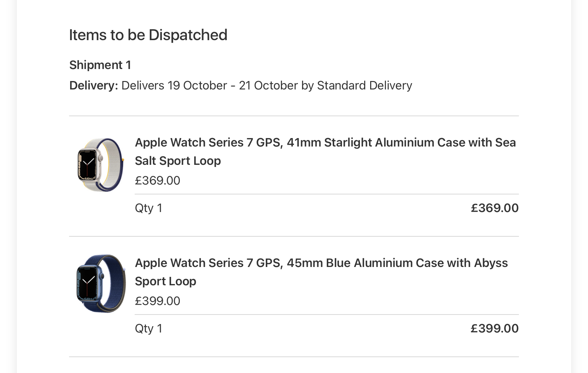Viewport: 588px width, 373px height.
Task: Open the Blue Apple Watch product image
Action: click(x=100, y=283)
